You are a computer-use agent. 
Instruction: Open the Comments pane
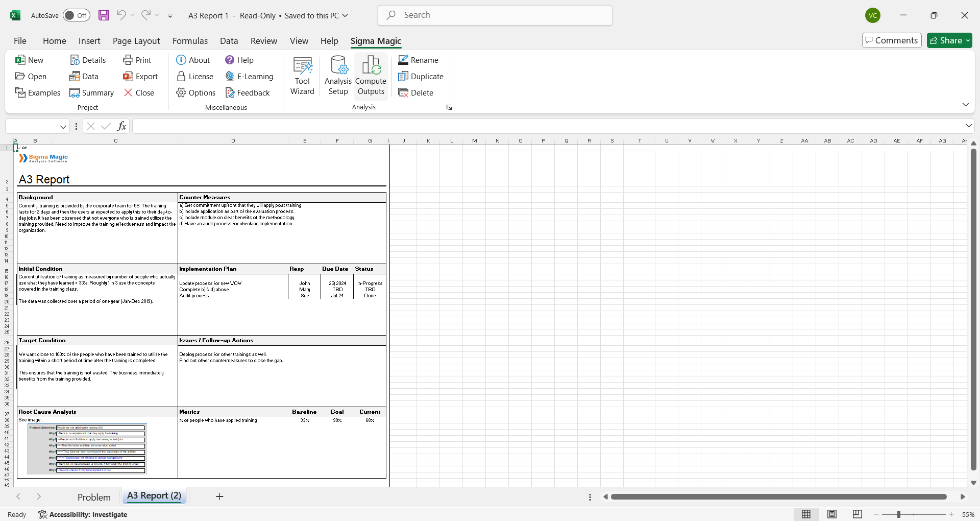pos(891,40)
